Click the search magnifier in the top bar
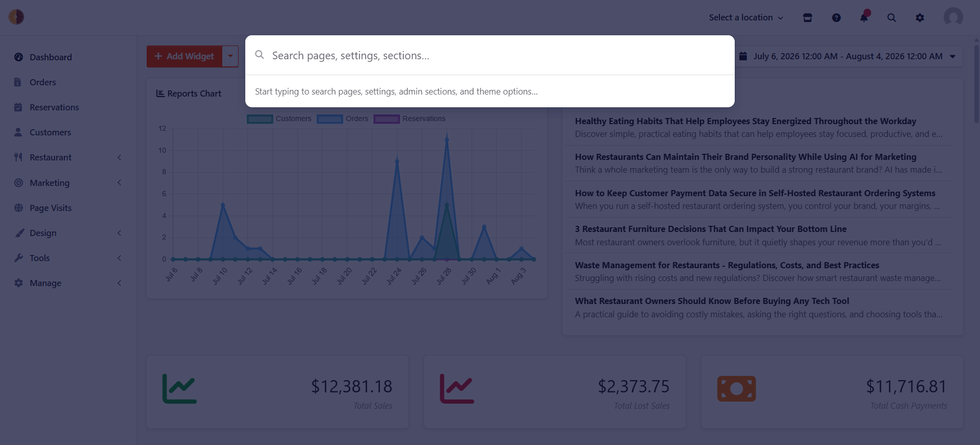Viewport: 980px width, 445px height. (x=892, y=17)
